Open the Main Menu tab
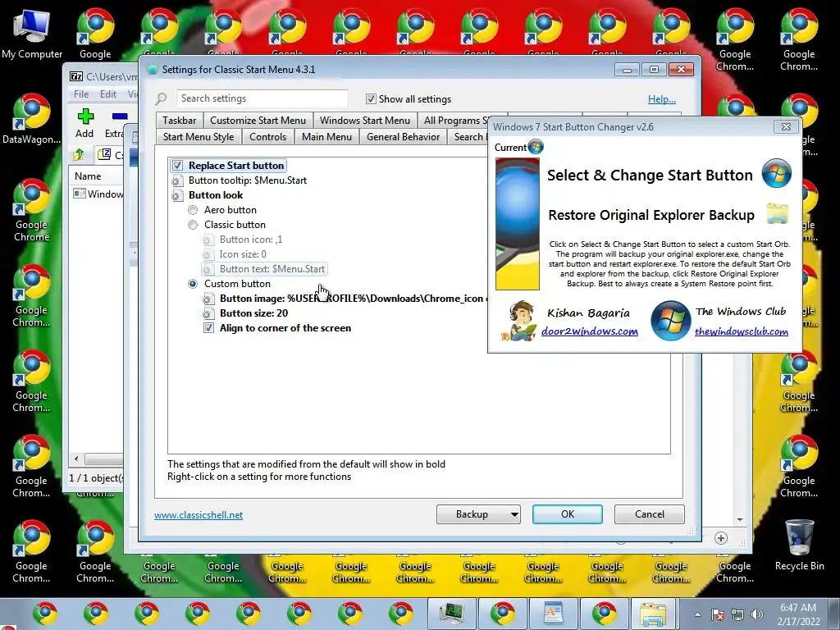Viewport: 840px width, 630px height. click(326, 137)
